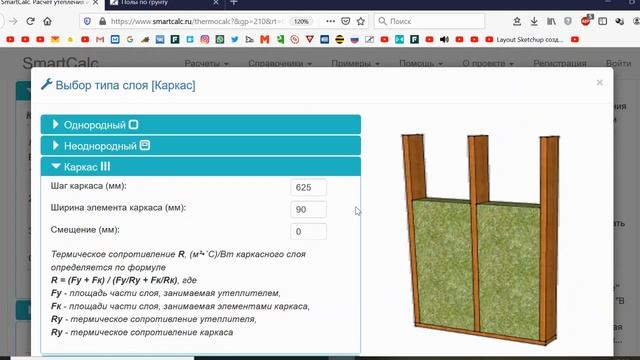Open the Справочники dropdown menu

(x=280, y=63)
